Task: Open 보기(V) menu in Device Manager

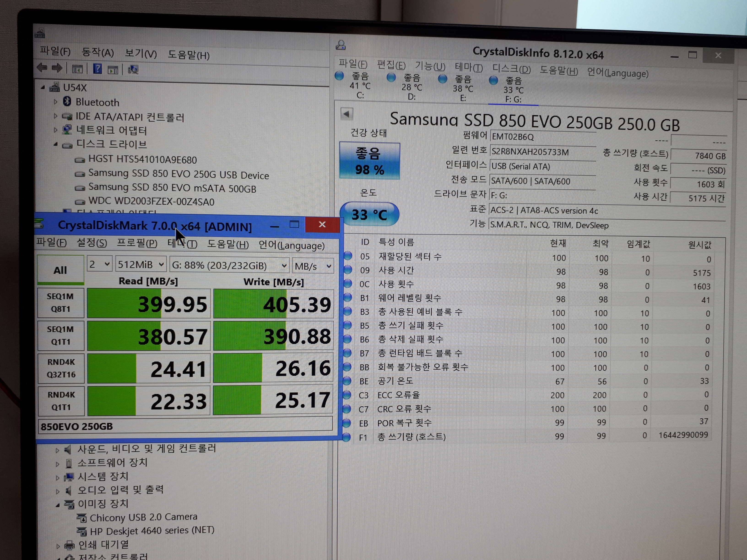Action: point(141,53)
